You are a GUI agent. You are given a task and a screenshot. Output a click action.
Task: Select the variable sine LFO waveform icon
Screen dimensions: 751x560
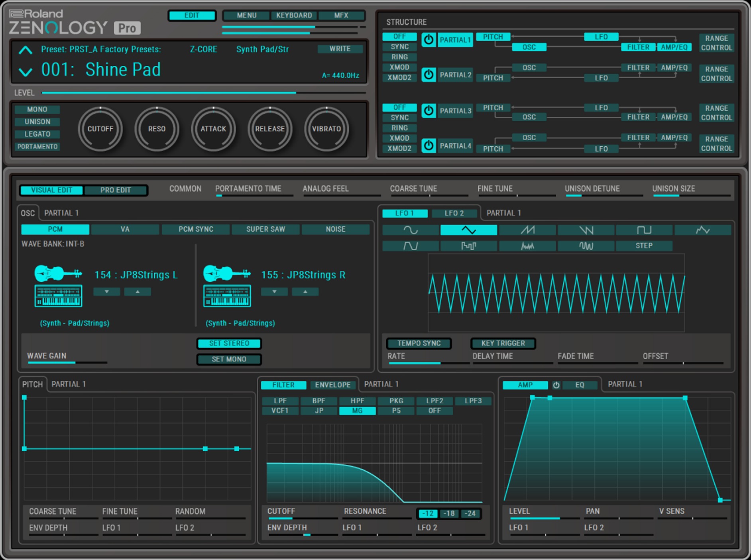pyautogui.click(x=586, y=246)
